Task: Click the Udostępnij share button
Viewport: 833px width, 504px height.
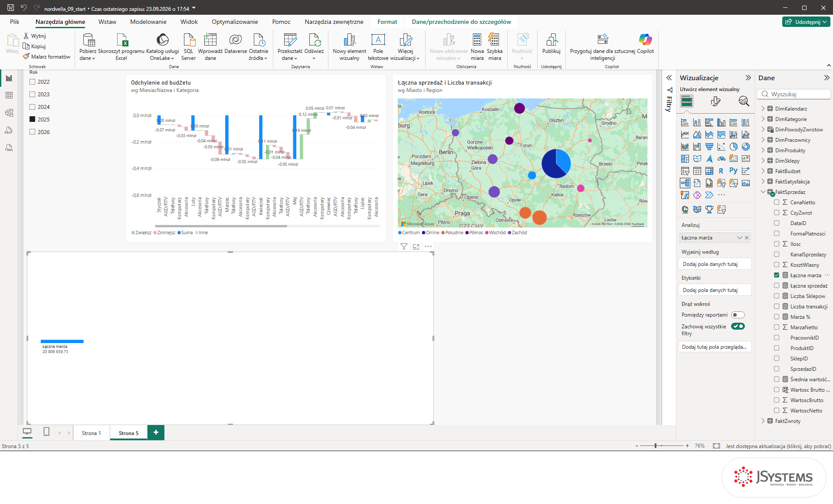Action: click(806, 22)
